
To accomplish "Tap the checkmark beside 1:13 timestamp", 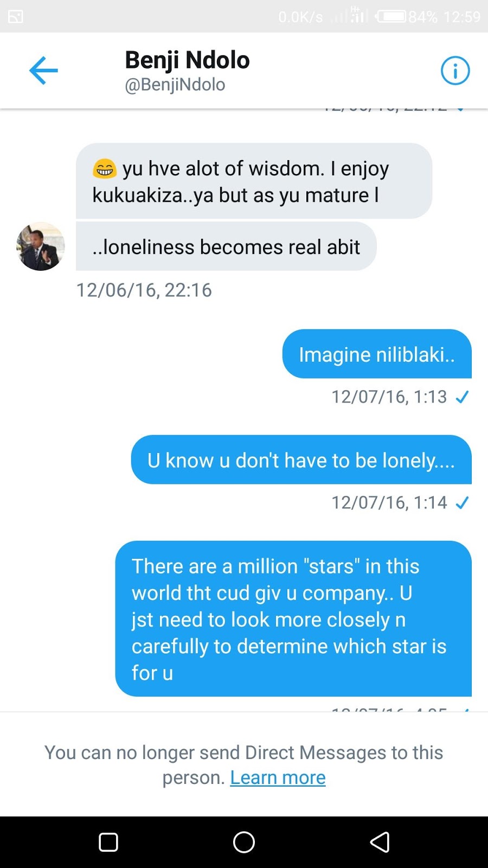I will click(462, 398).
